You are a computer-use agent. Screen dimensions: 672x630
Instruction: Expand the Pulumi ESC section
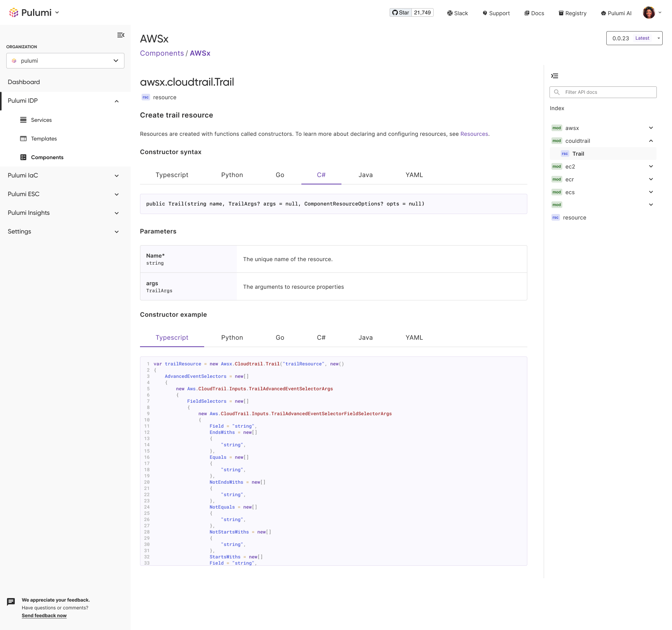117,195
